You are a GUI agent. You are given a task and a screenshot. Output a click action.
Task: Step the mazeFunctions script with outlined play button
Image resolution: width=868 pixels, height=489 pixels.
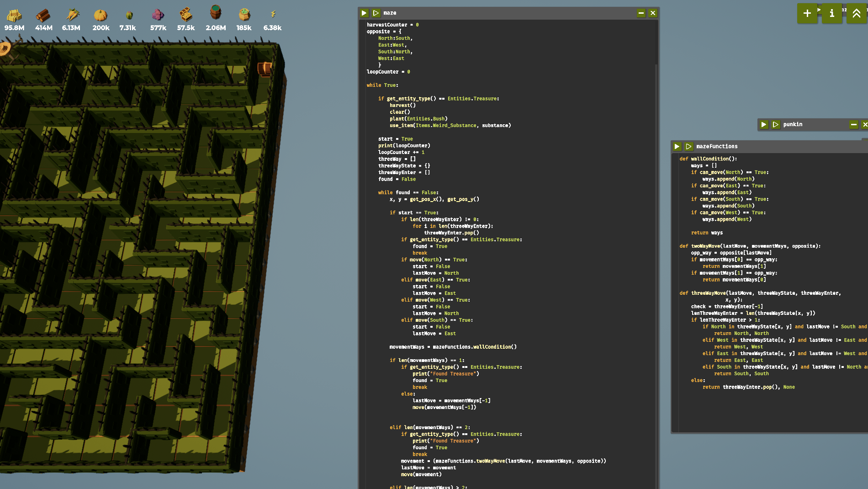pyautogui.click(x=689, y=146)
